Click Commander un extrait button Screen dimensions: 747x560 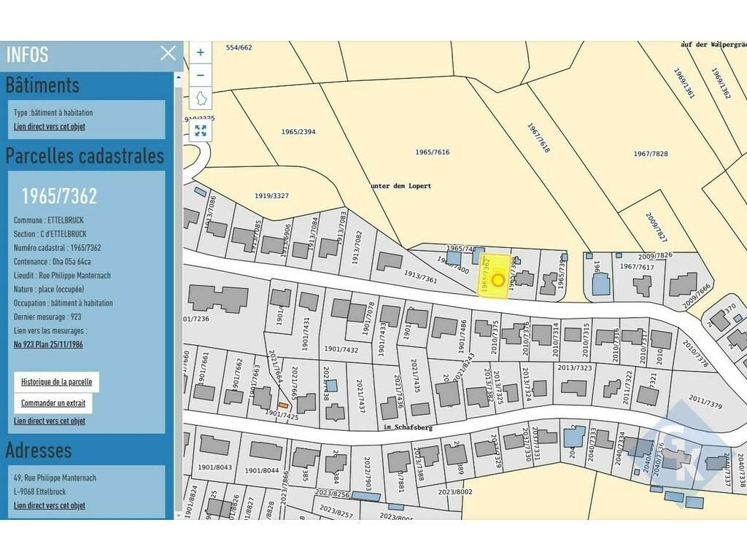(x=53, y=403)
